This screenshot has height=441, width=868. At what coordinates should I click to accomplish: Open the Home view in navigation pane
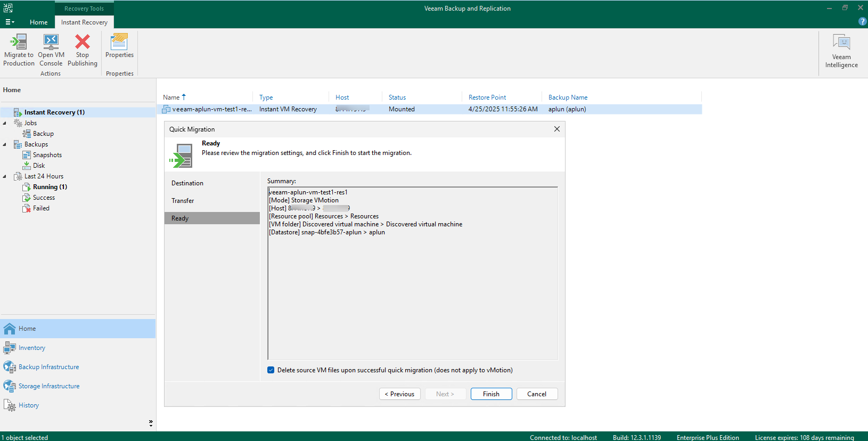tap(78, 329)
